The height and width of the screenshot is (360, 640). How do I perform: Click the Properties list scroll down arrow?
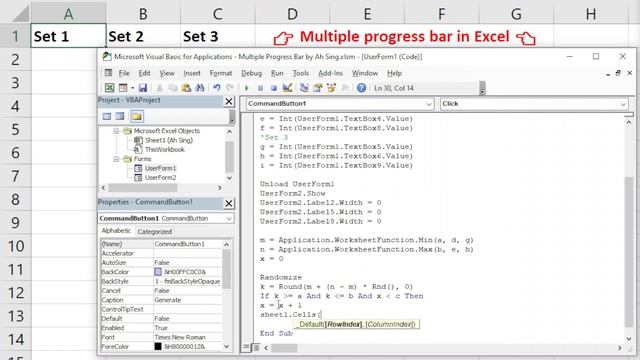coord(227,347)
